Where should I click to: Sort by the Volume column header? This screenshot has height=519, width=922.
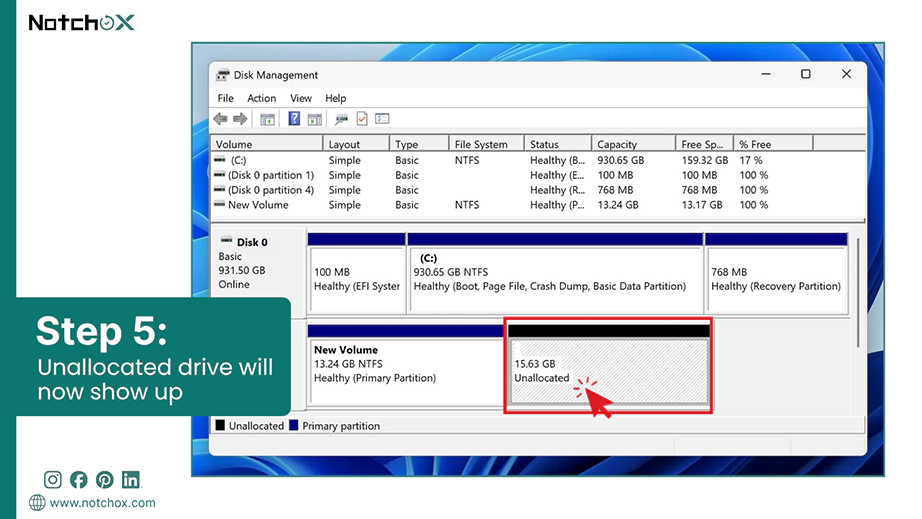pyautogui.click(x=267, y=144)
